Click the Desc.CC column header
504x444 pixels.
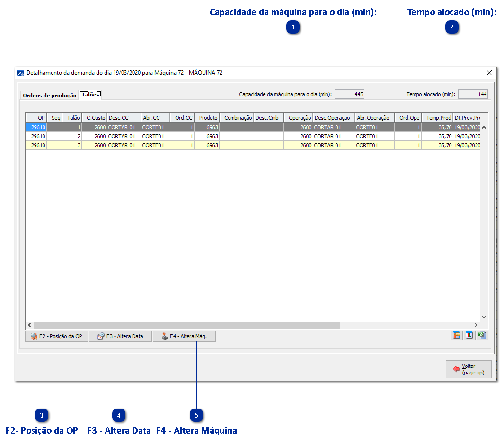click(x=124, y=118)
